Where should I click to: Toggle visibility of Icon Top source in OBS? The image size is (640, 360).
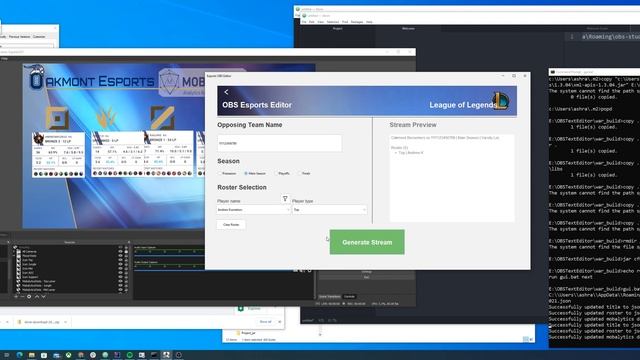[x=120, y=260]
